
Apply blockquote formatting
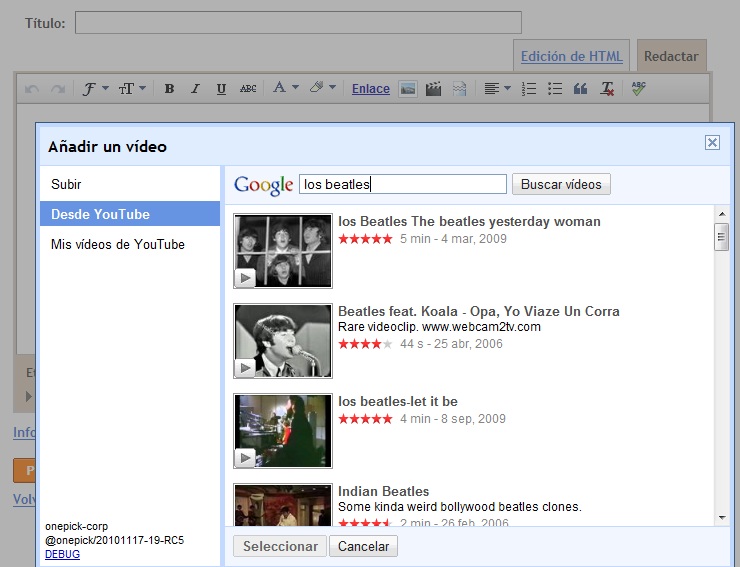[580, 88]
